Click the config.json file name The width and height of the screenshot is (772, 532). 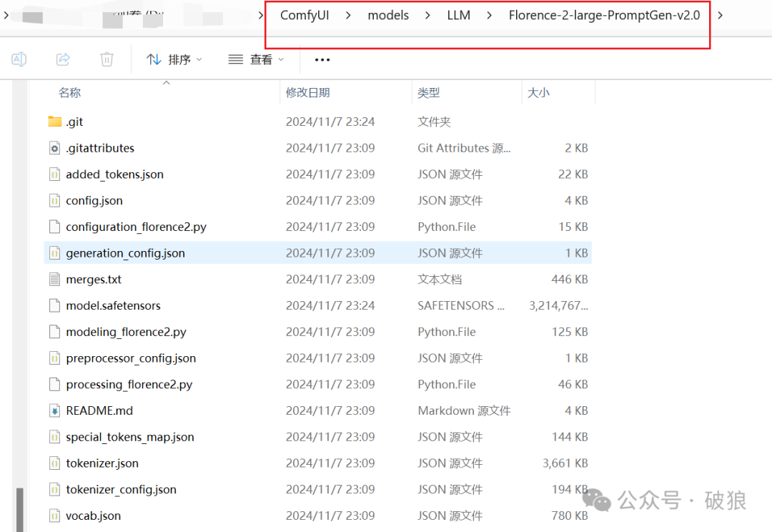[x=94, y=200]
